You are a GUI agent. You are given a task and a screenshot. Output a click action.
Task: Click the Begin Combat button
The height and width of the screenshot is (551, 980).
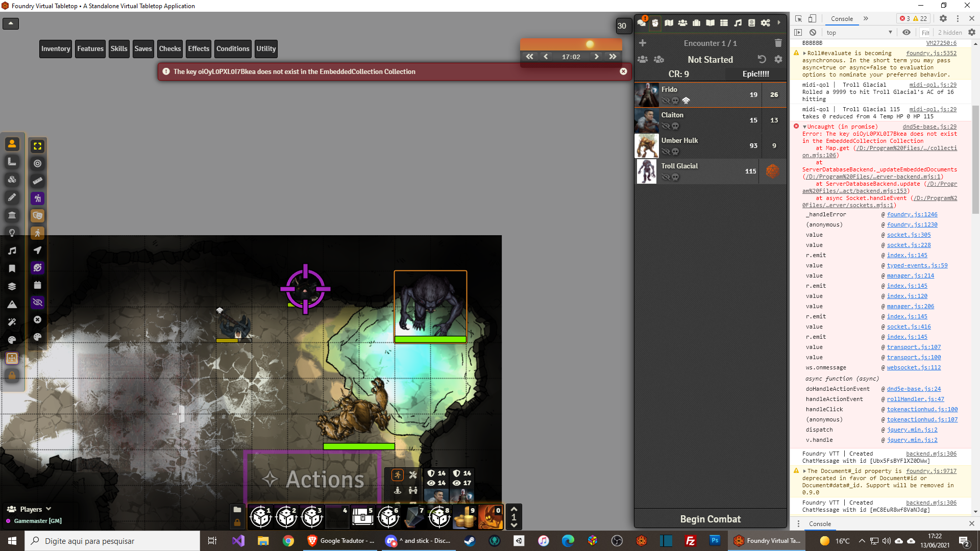710,519
